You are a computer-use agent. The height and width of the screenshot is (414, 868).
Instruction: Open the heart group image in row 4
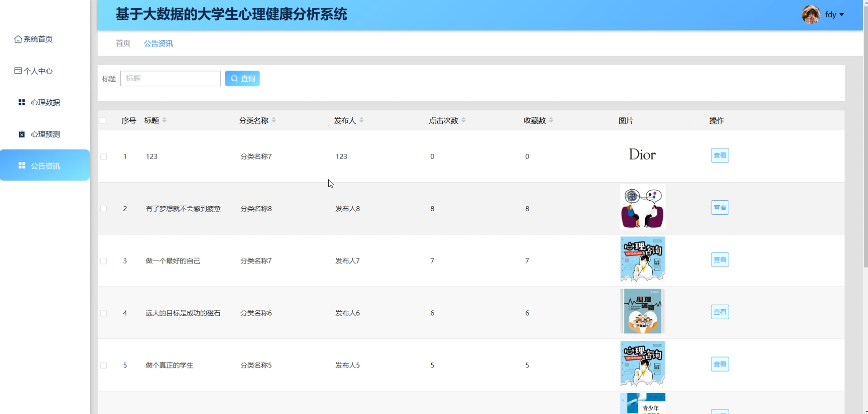(x=642, y=311)
